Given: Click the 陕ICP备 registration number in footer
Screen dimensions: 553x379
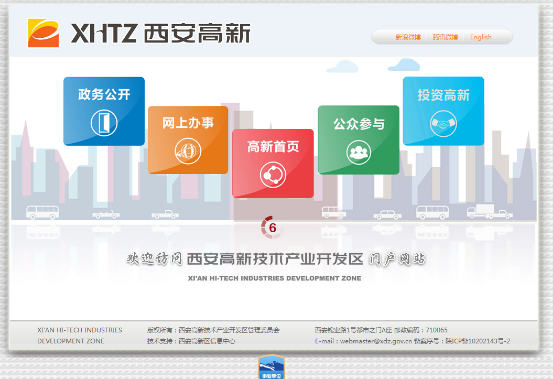Looking at the screenshot, I should (x=478, y=341).
